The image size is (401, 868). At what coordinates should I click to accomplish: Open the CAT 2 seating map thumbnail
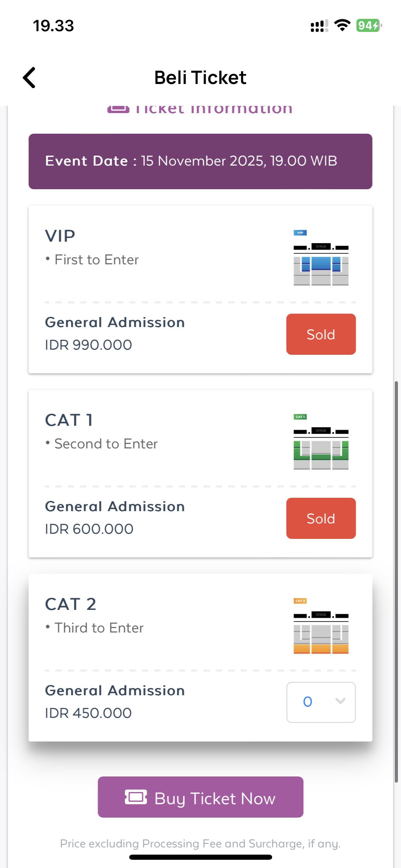321,626
